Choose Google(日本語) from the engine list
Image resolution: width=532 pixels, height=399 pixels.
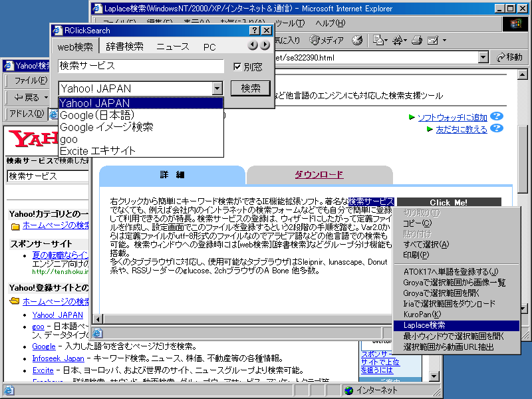coord(141,115)
